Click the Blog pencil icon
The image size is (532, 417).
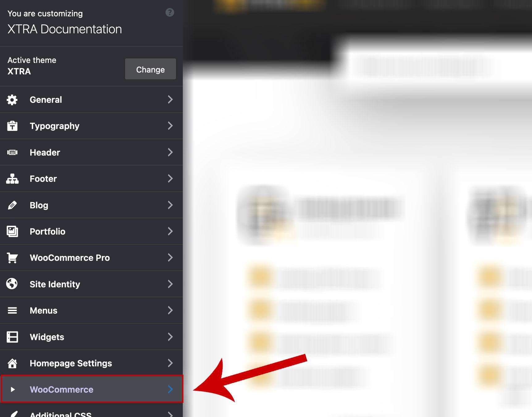(12, 205)
